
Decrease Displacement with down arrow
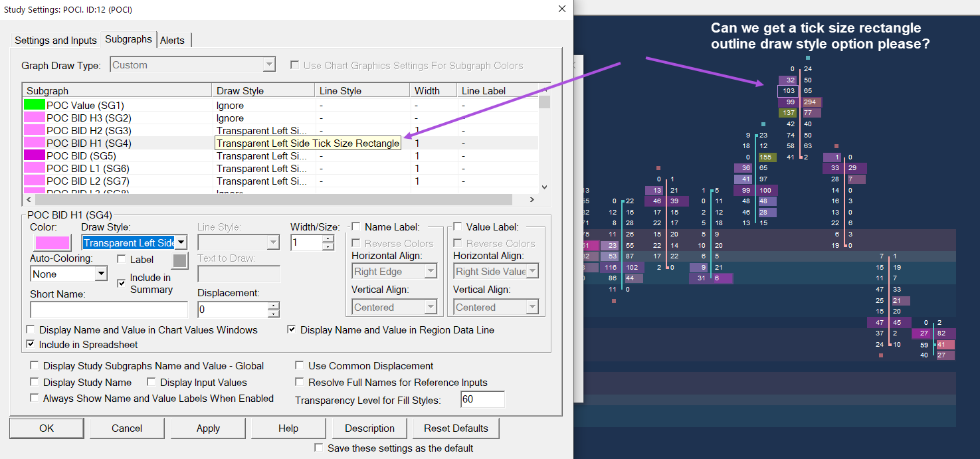point(274,314)
